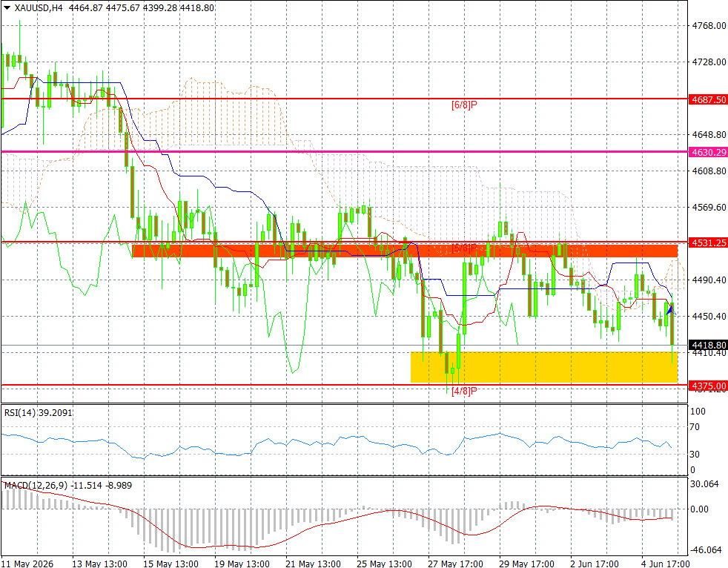The image size is (728, 568).
Task: Click the 19 May 13:00 time label
Action: pos(242,564)
